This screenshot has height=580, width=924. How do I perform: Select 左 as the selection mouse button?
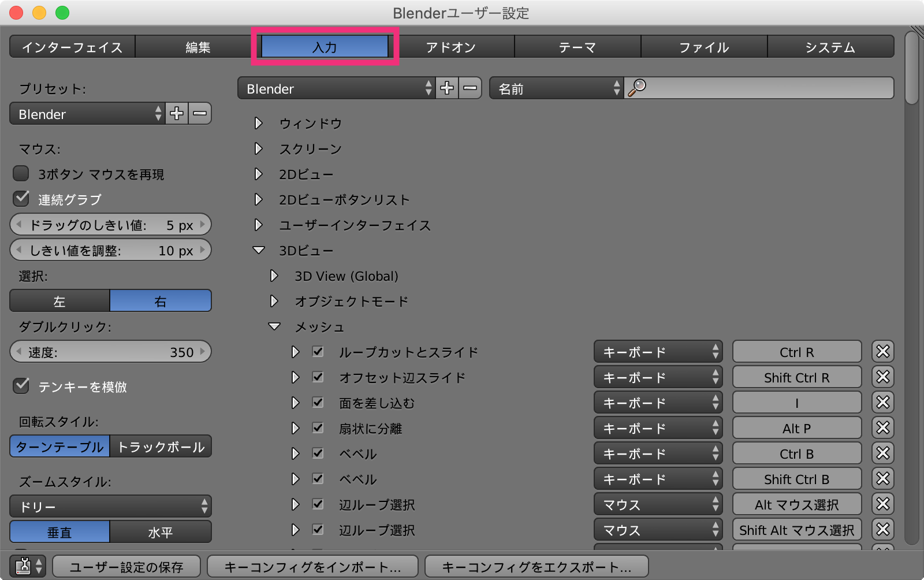coord(59,301)
